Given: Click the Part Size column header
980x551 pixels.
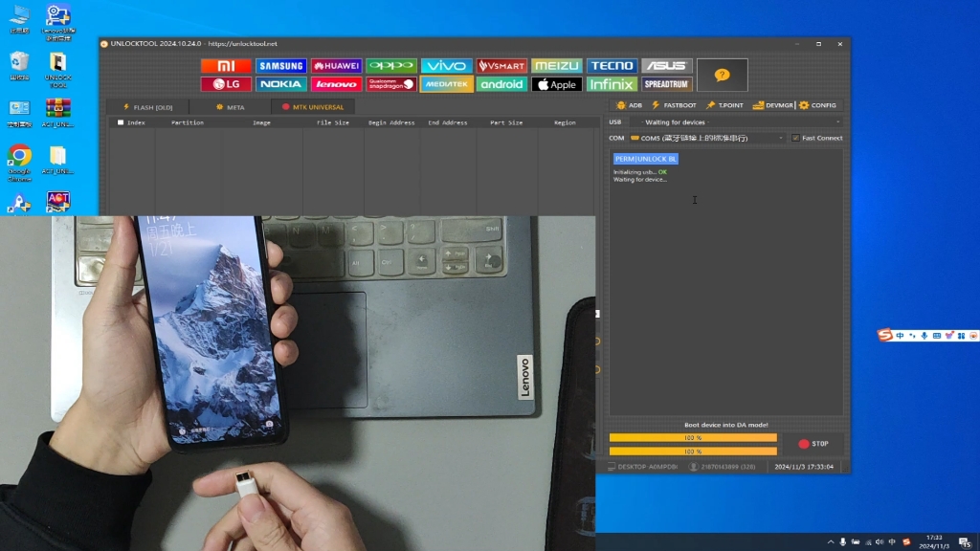Looking at the screenshot, I should pyautogui.click(x=506, y=122).
